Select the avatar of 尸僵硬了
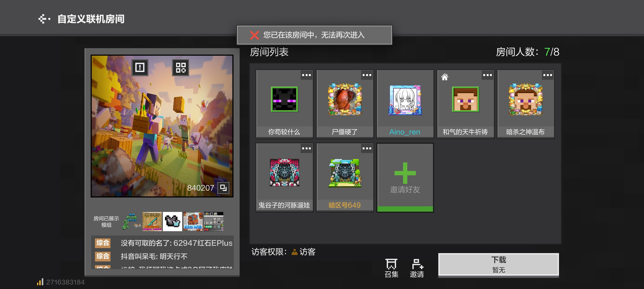This screenshot has width=644, height=289. point(345,99)
